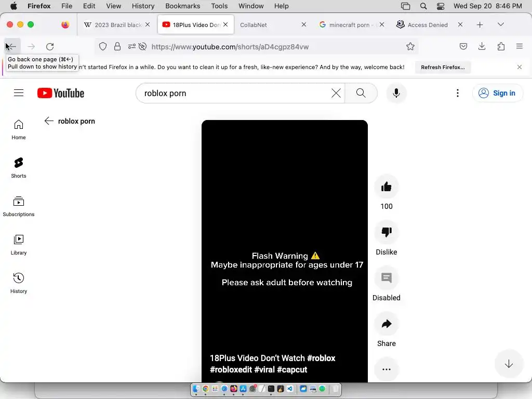Viewport: 532px width, 399px height.
Task: Click the reload page button
Action: (x=50, y=46)
